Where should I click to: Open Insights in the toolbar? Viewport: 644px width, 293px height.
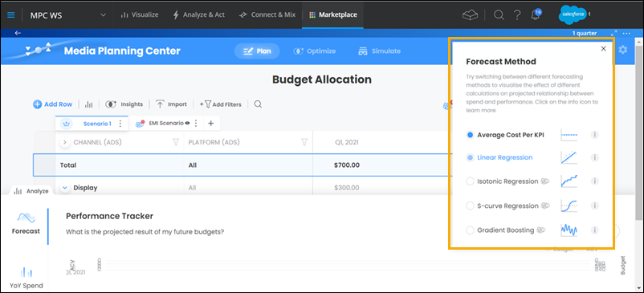point(124,104)
